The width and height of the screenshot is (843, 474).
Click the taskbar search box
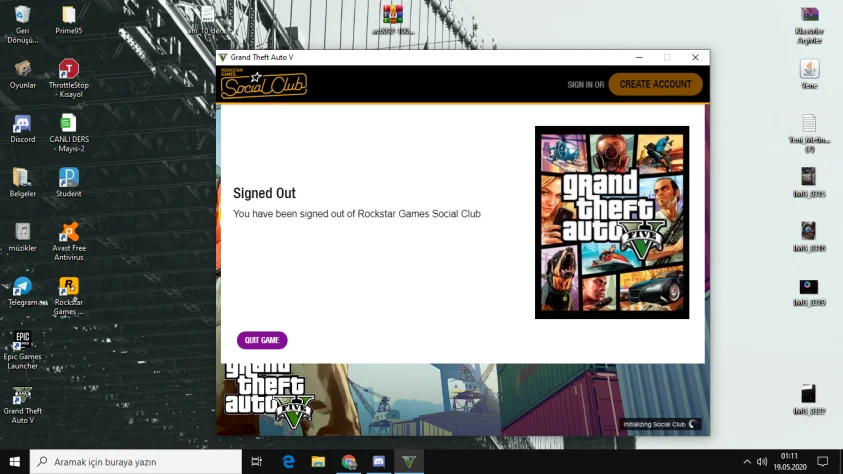point(135,462)
